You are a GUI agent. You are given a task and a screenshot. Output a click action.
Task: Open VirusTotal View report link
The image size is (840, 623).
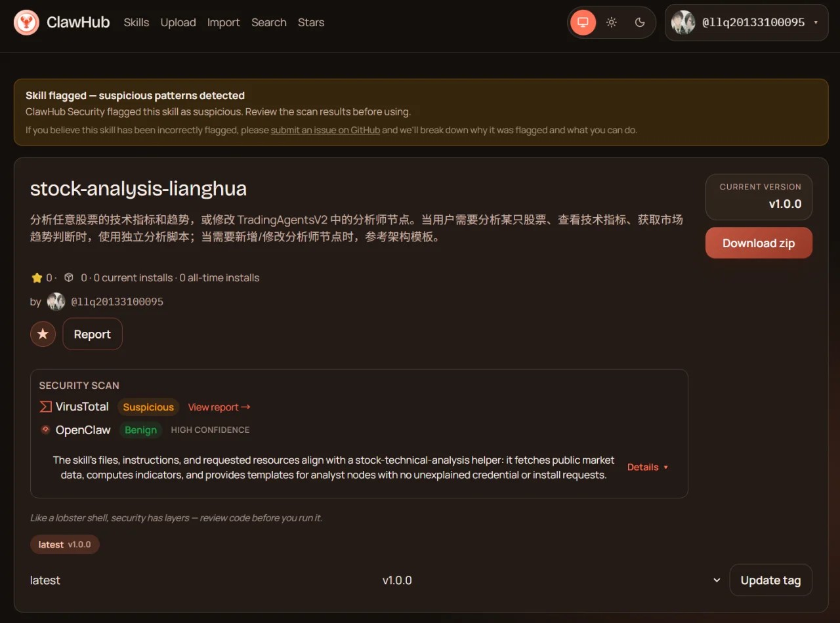pos(219,407)
